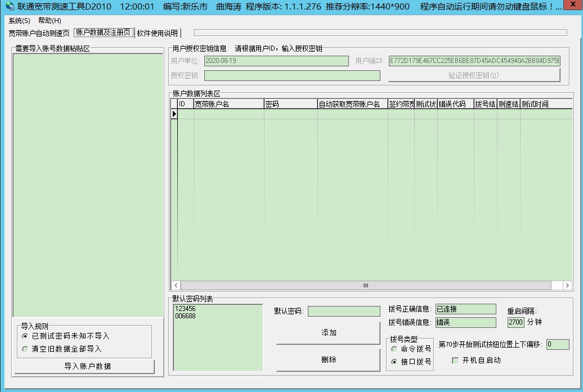Click the 错误代码 column header
This screenshot has height=392, width=583.
tap(455, 104)
